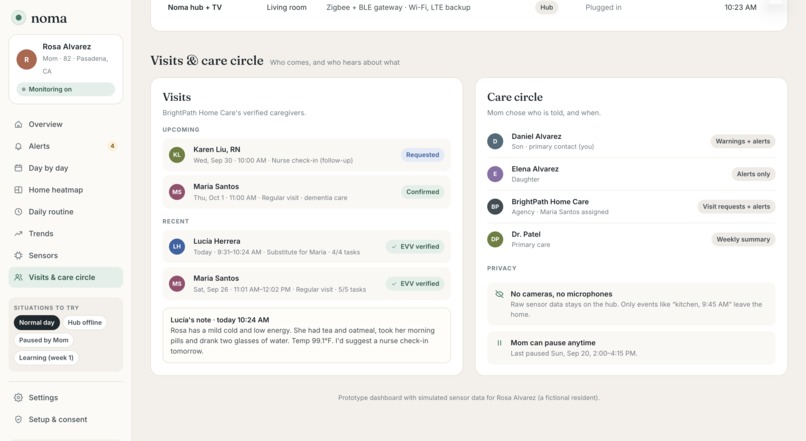This screenshot has height=441, width=806.
Task: Click the no-cameras crossed-eye icon
Action: click(x=499, y=294)
